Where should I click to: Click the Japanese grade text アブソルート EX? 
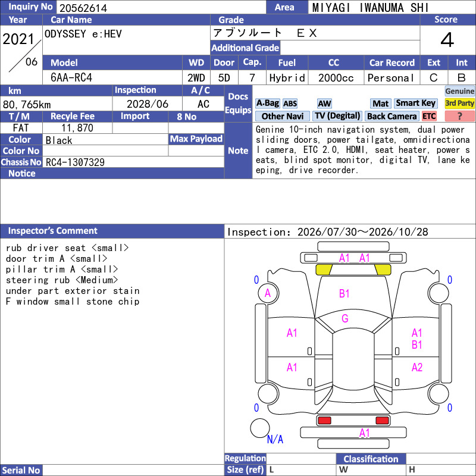(x=265, y=33)
